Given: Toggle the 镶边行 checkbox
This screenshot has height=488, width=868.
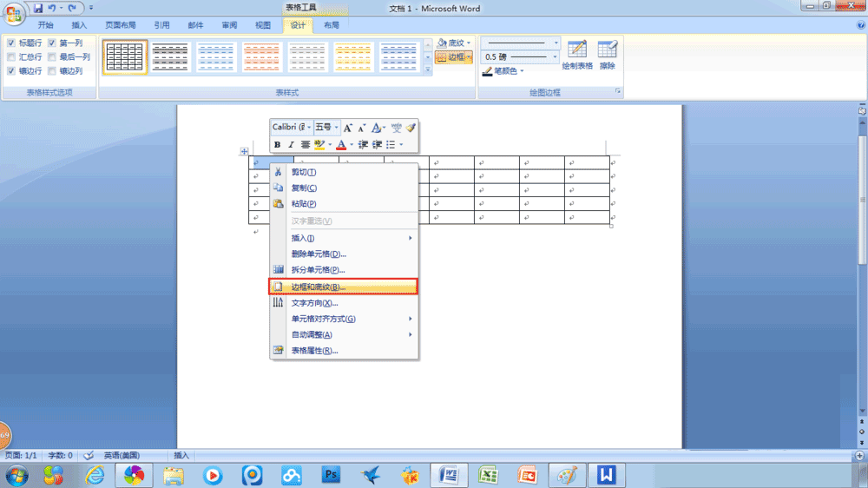Looking at the screenshot, I should pos(11,71).
